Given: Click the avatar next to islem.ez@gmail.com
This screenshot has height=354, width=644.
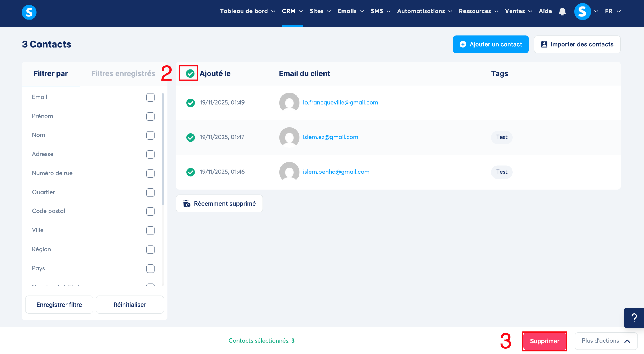Looking at the screenshot, I should 289,137.
